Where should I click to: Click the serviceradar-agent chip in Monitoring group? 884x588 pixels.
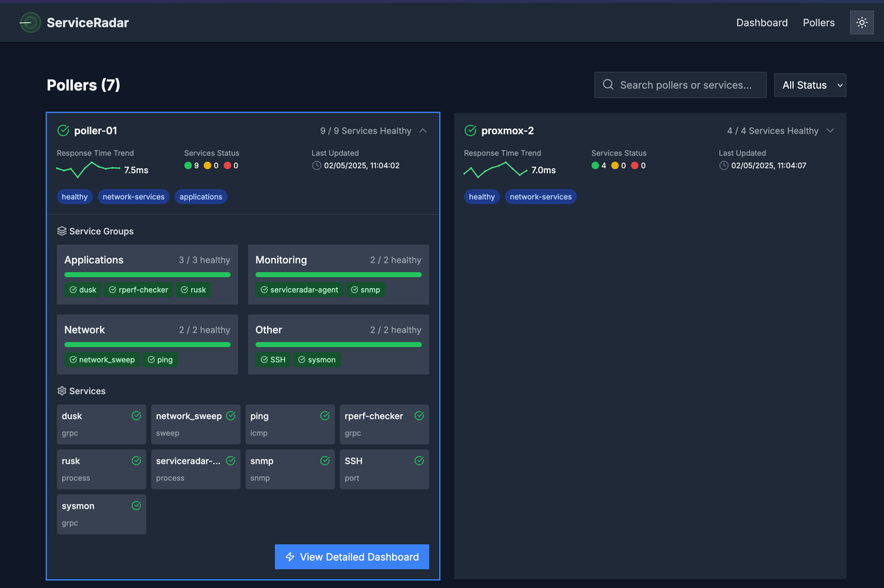[299, 290]
